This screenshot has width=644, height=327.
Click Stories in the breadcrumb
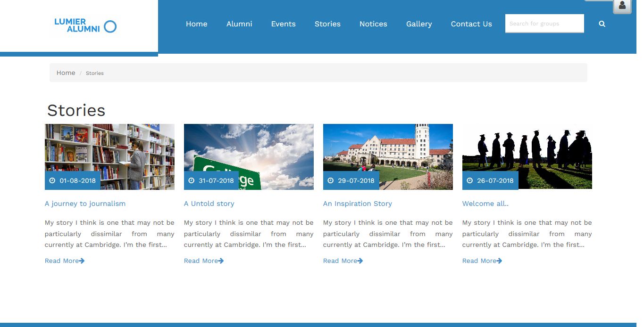click(x=95, y=73)
